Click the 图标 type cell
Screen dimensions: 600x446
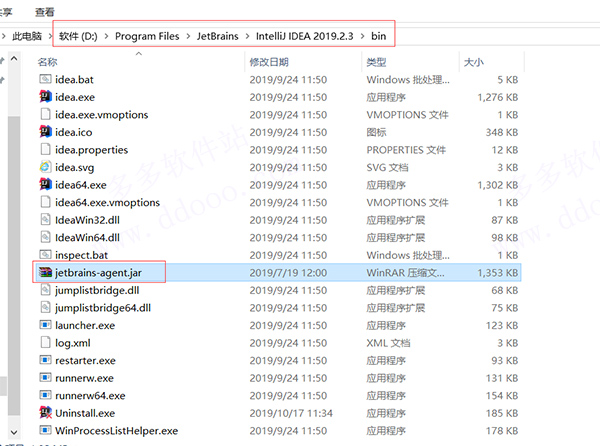(x=376, y=132)
